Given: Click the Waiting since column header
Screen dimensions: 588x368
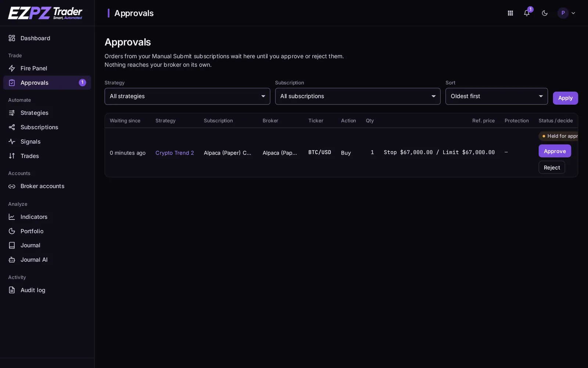Looking at the screenshot, I should pos(125,121).
